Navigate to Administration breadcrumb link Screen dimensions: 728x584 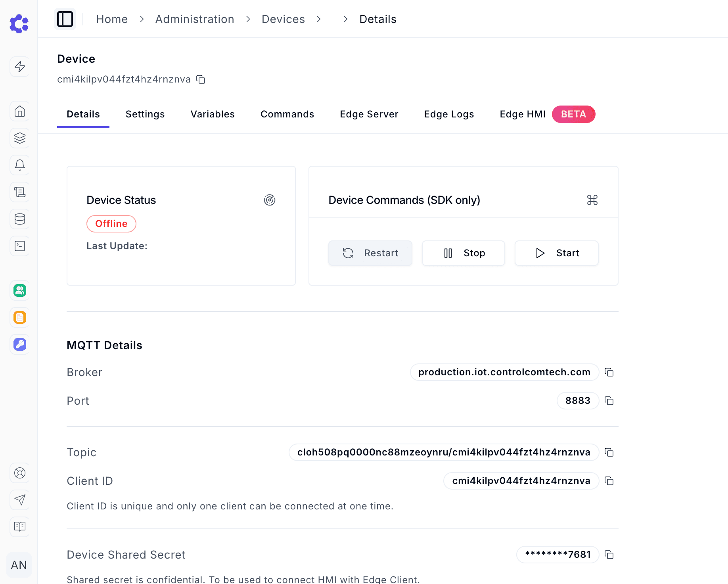(x=195, y=19)
